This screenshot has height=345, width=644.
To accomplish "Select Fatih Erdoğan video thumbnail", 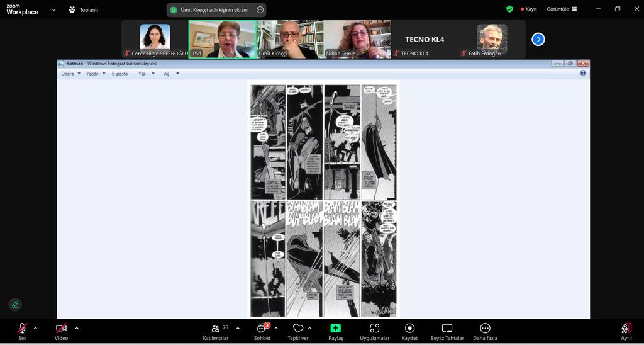I will pyautogui.click(x=492, y=40).
